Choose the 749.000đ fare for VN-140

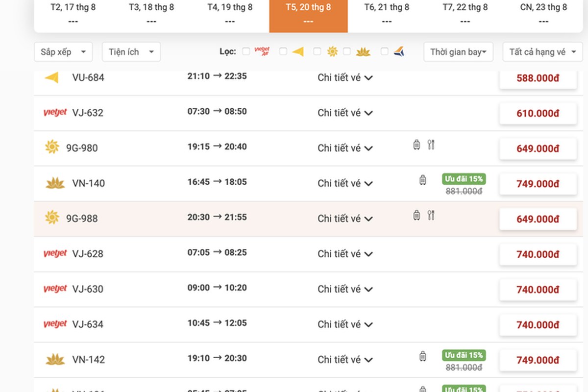click(x=538, y=184)
